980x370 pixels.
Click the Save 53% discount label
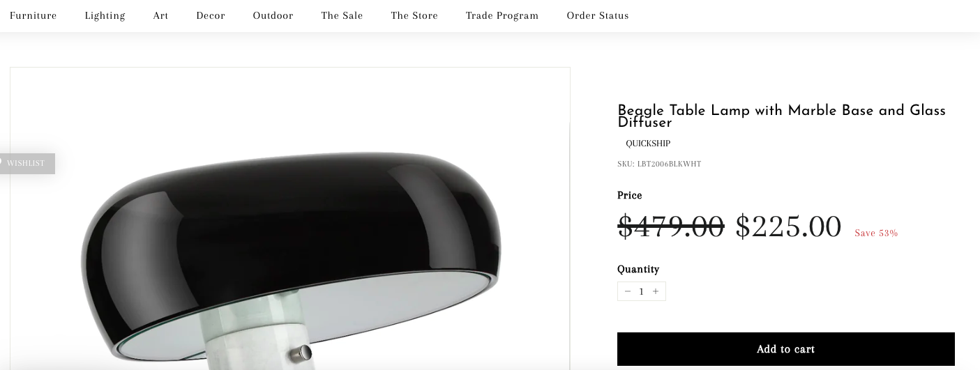pyautogui.click(x=876, y=233)
